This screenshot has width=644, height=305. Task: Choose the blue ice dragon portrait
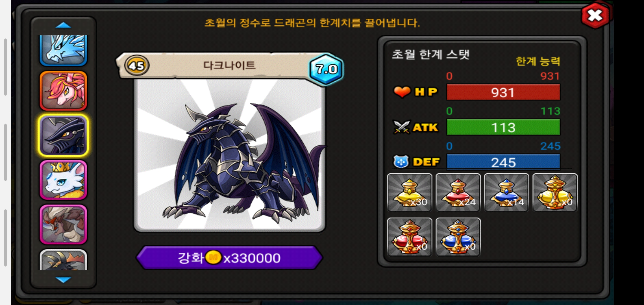click(63, 50)
